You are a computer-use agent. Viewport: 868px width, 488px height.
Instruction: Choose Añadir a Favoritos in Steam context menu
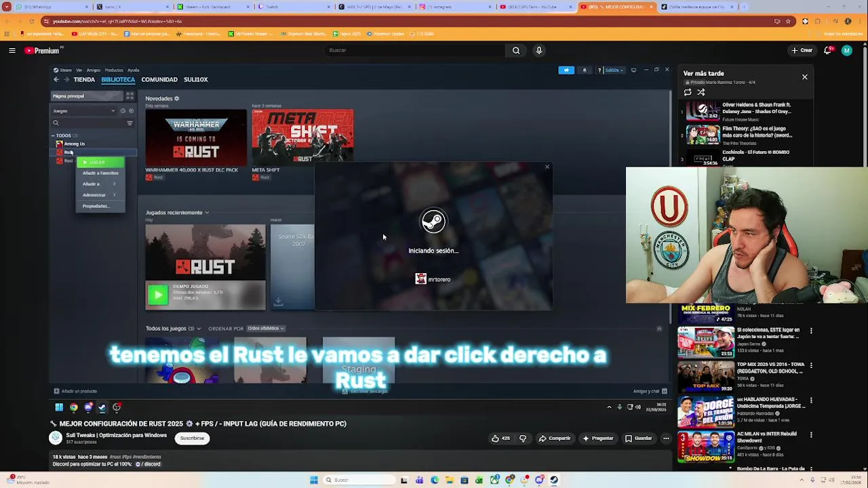point(100,173)
